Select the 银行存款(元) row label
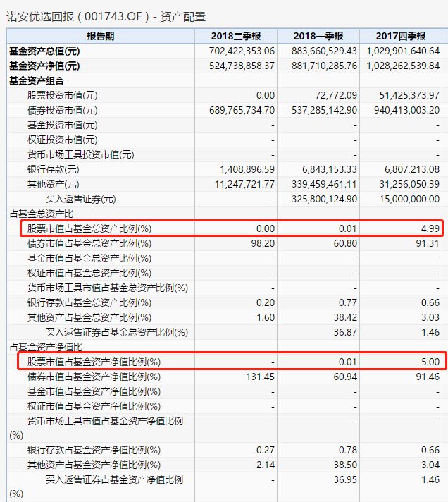This screenshot has height=502, width=448. [x=53, y=169]
